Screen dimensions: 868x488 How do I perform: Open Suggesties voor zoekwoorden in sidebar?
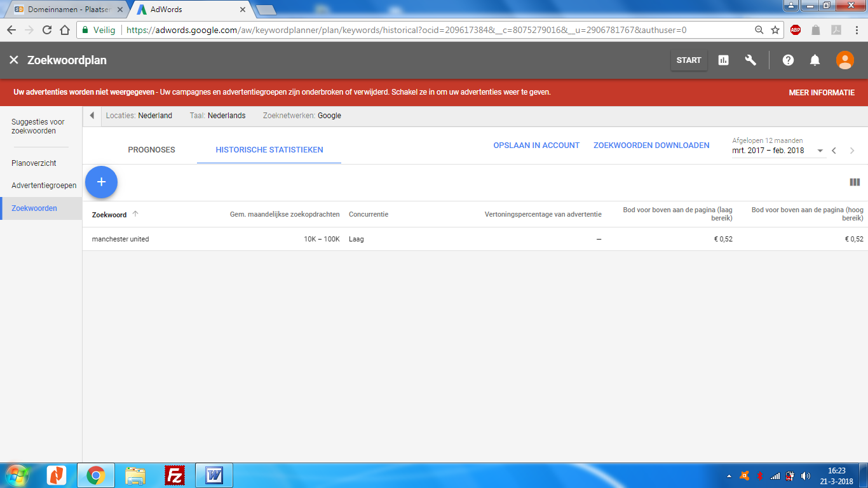click(x=38, y=126)
